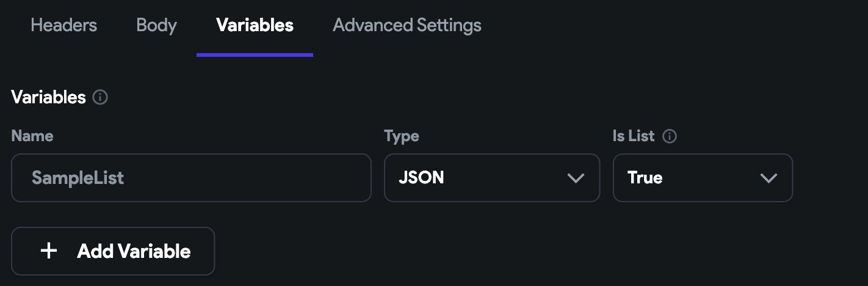The width and height of the screenshot is (868, 286).
Task: Open the Is List dropdown showing True
Action: [702, 178]
